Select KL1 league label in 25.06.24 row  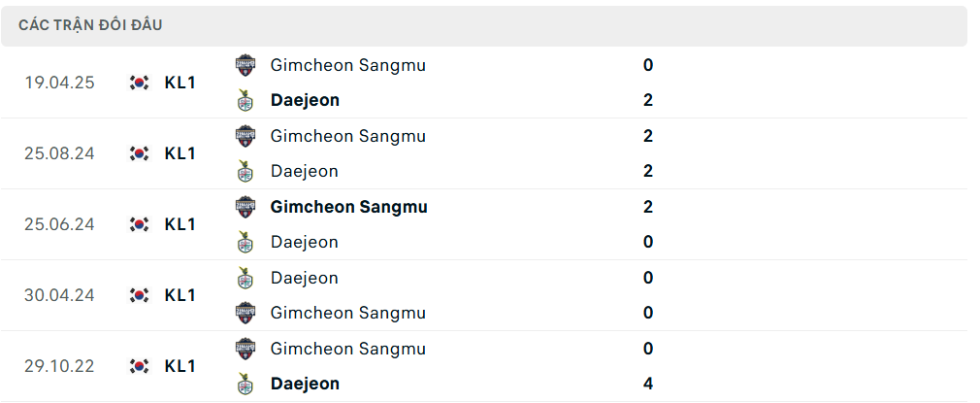[x=180, y=224]
